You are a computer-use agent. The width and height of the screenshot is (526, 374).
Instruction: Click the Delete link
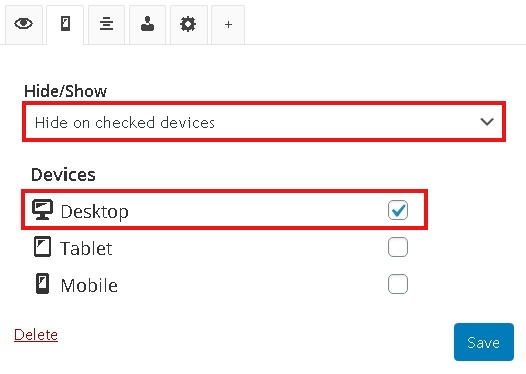point(36,335)
